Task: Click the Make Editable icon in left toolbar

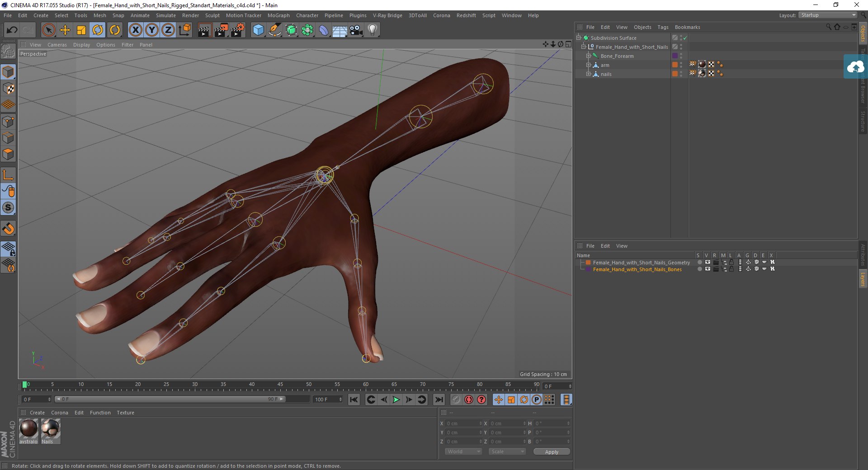Action: (x=8, y=52)
